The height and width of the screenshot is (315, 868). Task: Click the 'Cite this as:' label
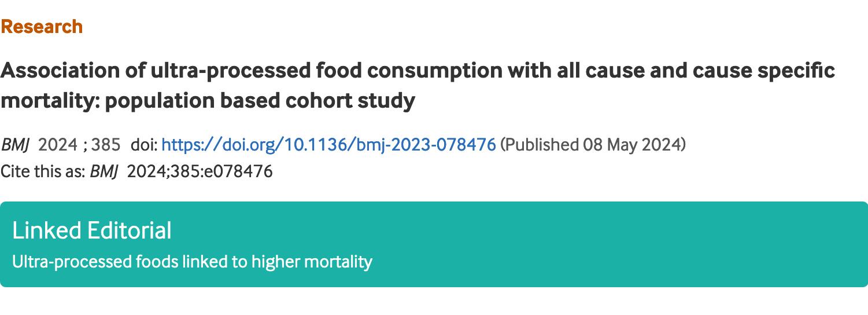(x=43, y=172)
